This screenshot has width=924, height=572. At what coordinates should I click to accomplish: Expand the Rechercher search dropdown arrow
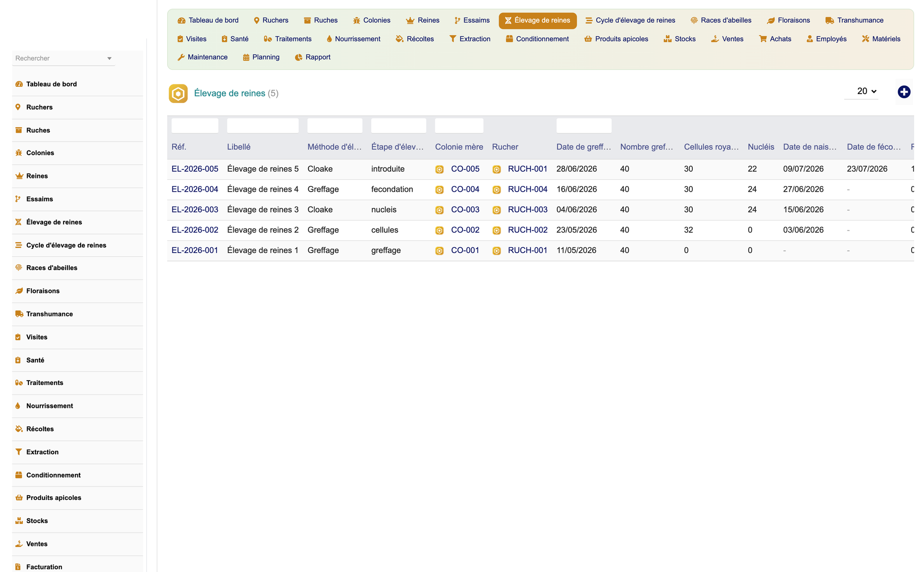pyautogui.click(x=109, y=58)
